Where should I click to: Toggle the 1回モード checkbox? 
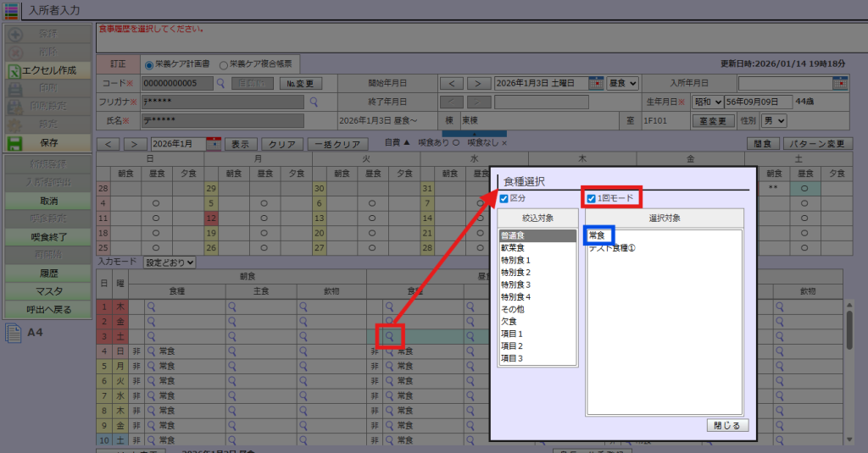point(592,198)
